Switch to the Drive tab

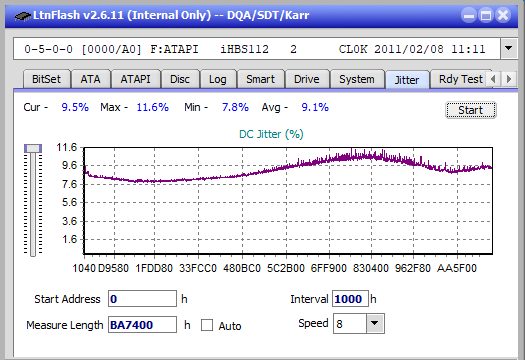tap(307, 79)
